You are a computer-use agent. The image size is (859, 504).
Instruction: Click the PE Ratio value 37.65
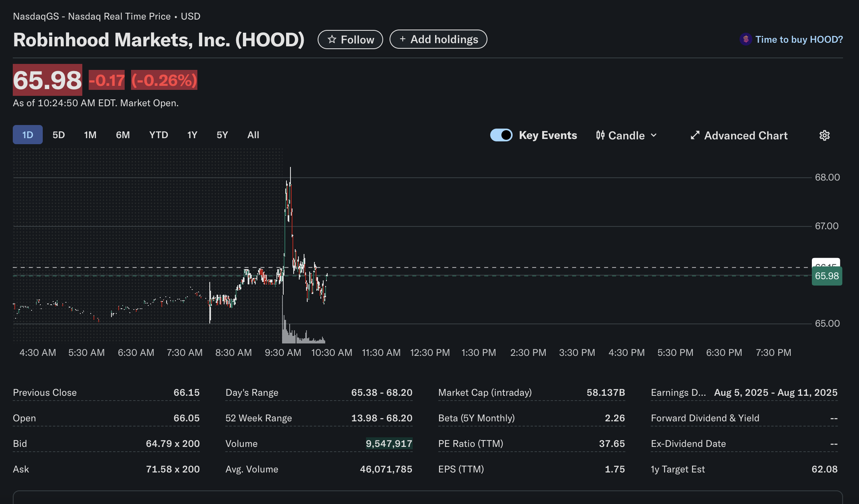(612, 444)
